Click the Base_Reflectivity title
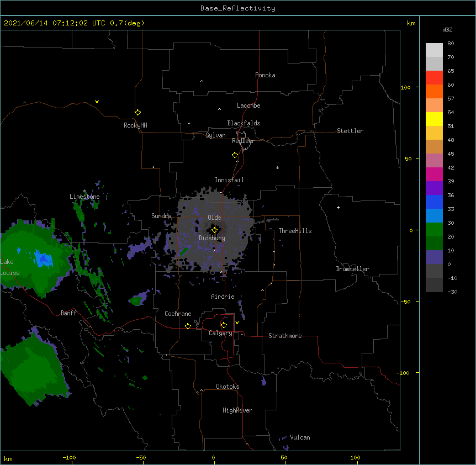Image resolution: width=476 pixels, height=465 pixels. pos(238,8)
